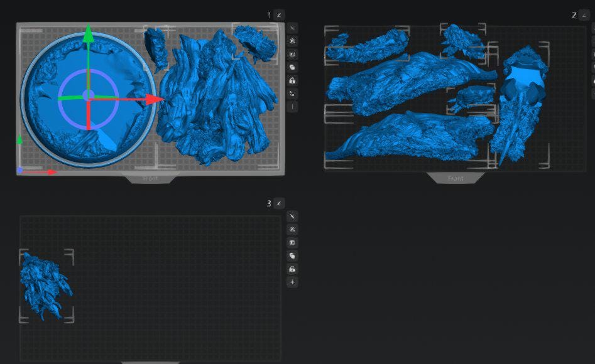
Task: Select the top-left long model on plate 2
Action: click(366, 46)
